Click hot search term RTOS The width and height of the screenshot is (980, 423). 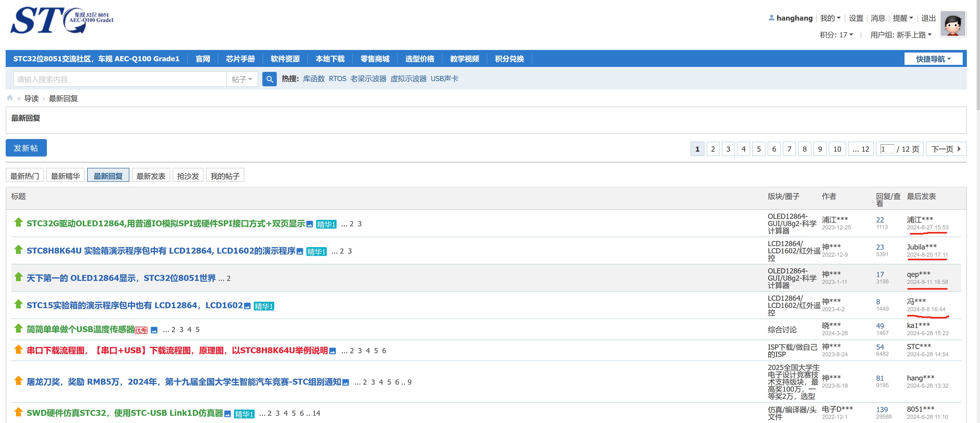pyautogui.click(x=337, y=79)
